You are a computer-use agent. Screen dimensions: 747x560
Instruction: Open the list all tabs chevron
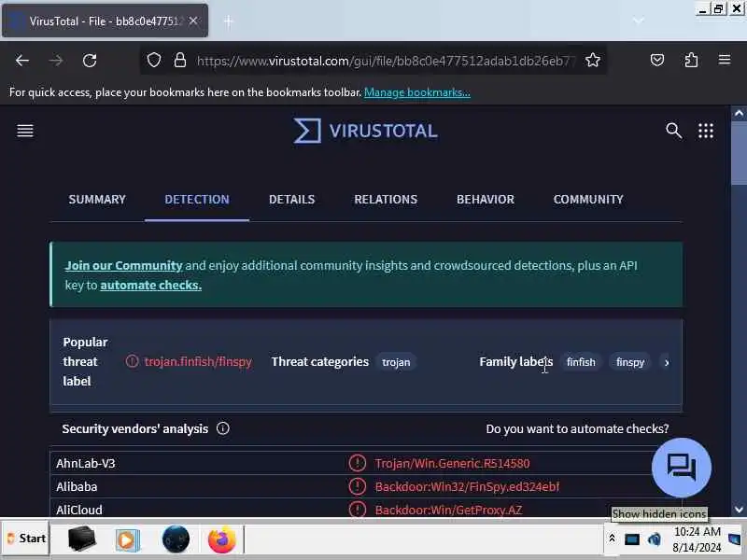[639, 21]
